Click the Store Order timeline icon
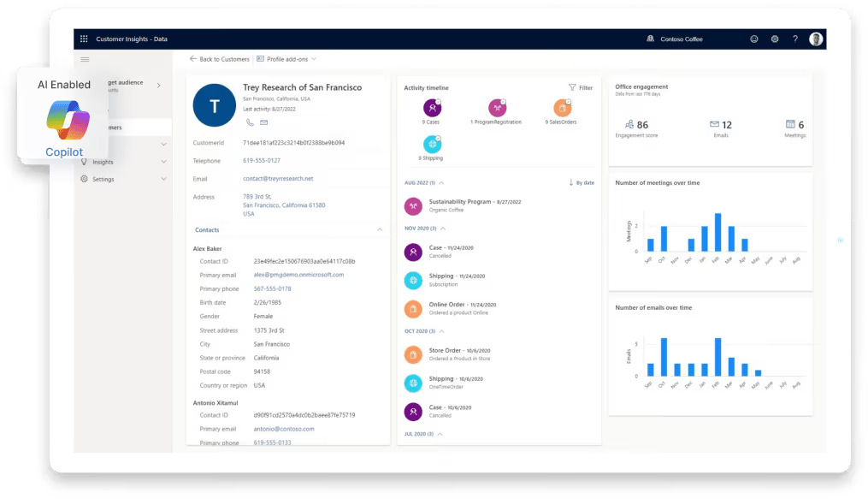 point(414,354)
